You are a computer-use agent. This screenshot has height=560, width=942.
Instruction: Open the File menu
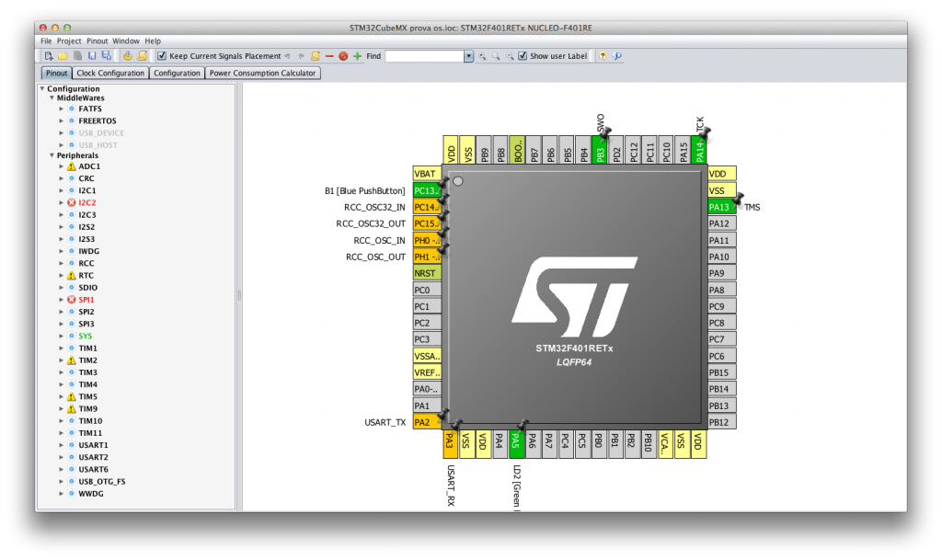46,40
